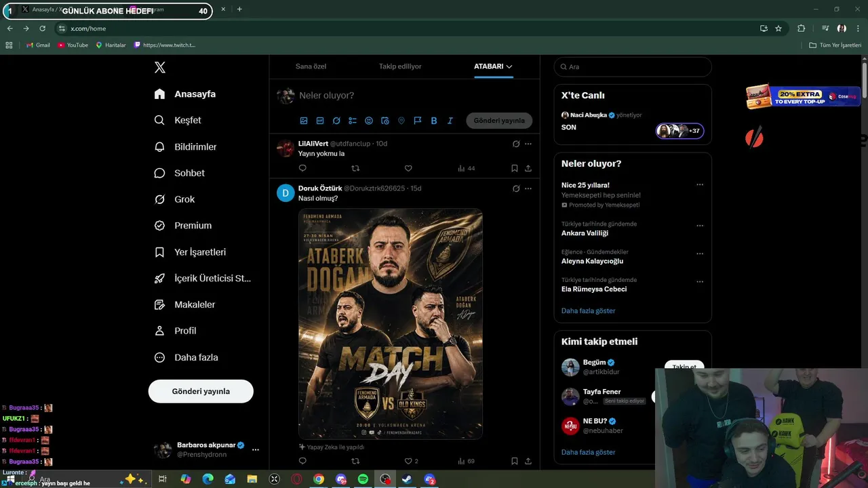This screenshot has width=868, height=488.
Task: Click the sidebar Gönderi yayınla button
Action: (201, 391)
